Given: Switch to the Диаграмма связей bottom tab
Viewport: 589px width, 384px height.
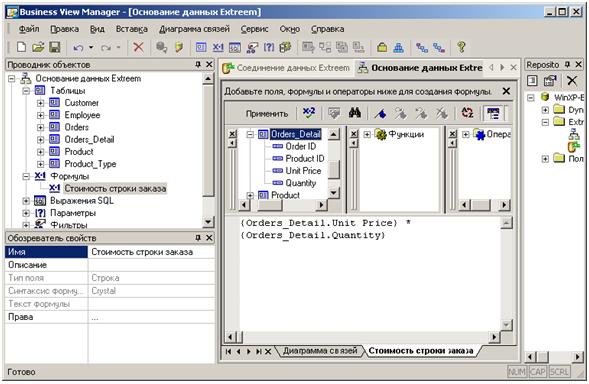Looking at the screenshot, I should pyautogui.click(x=320, y=351).
